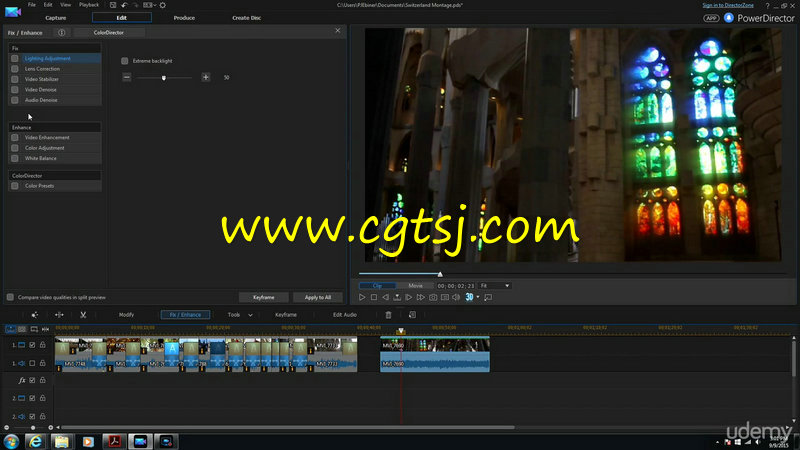
Task: Switch timeline to storyboard view icon
Action: click(x=22, y=329)
